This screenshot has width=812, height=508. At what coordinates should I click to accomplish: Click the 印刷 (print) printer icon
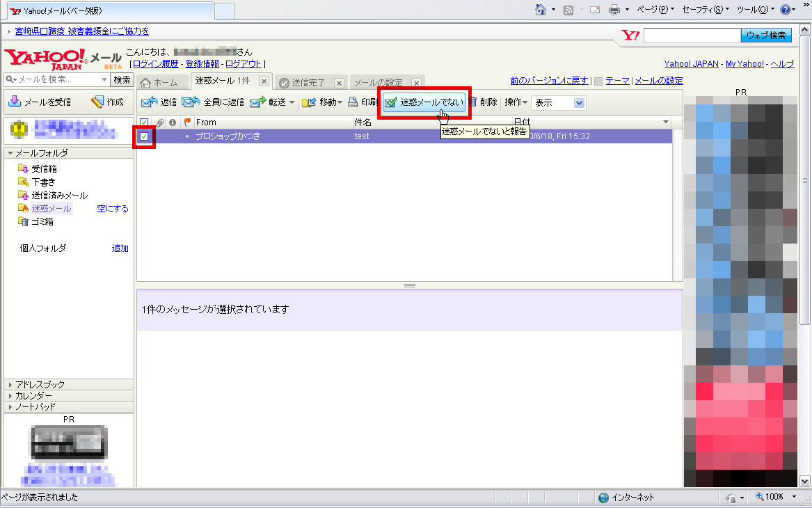(x=353, y=102)
